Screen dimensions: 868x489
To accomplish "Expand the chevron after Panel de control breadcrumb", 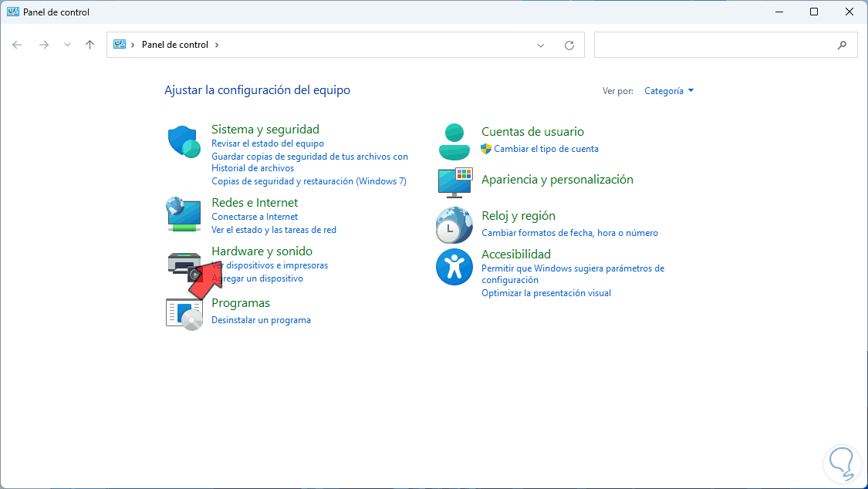I will [217, 45].
